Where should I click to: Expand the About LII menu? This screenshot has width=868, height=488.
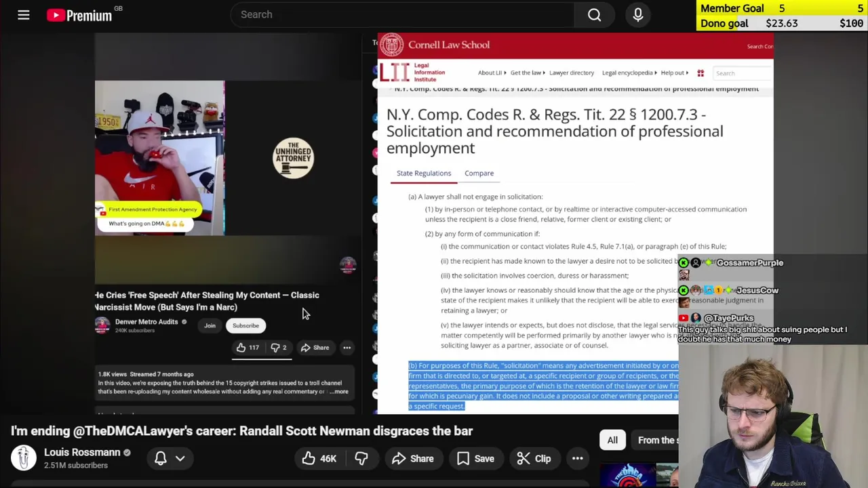coord(492,73)
